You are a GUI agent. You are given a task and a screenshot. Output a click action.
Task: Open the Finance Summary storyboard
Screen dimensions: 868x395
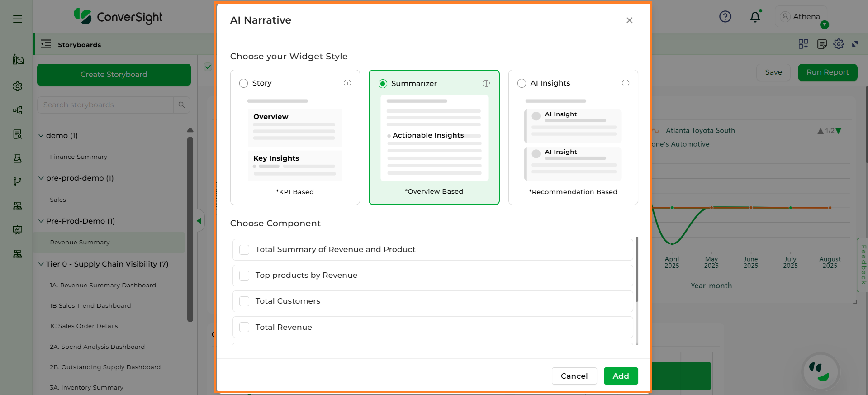click(x=79, y=157)
